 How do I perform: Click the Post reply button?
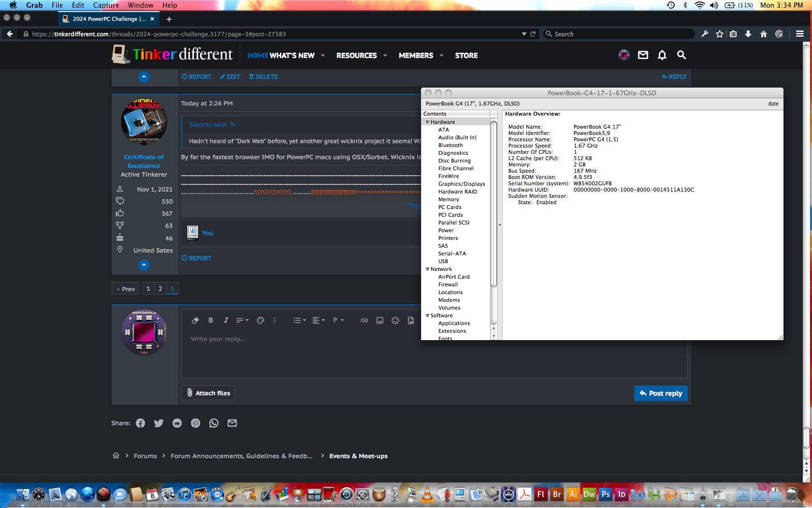click(661, 393)
